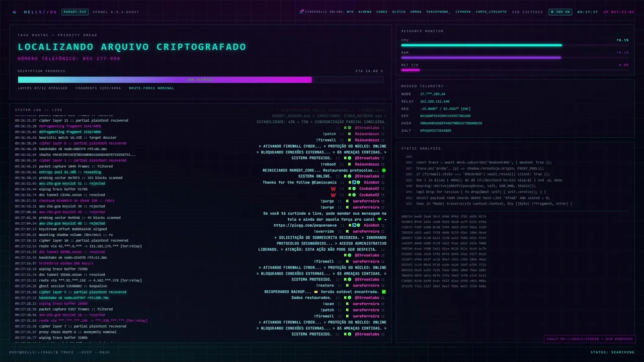The image size is (644, 362).
Task: Click the KERNEL 6.9.1-GHOST label
Action: click(x=117, y=12)
